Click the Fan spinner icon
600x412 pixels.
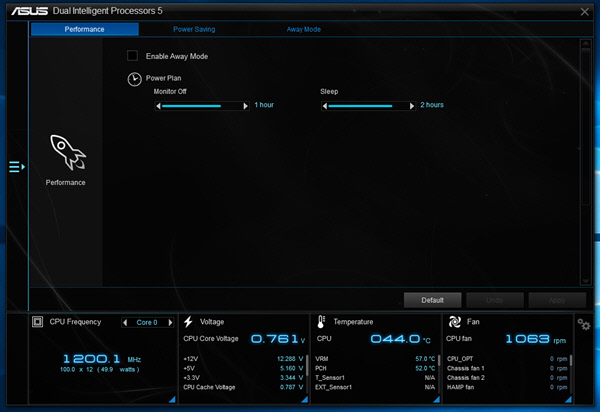(x=455, y=322)
